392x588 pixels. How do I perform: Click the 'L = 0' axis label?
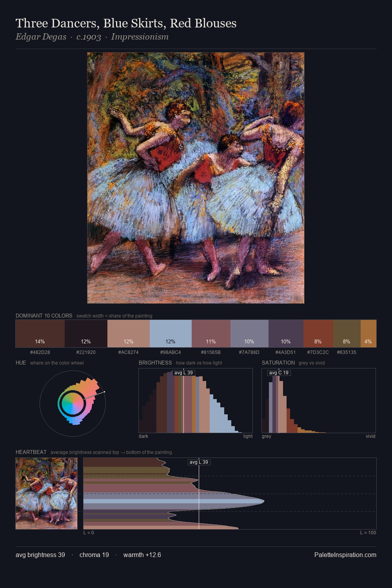click(89, 532)
